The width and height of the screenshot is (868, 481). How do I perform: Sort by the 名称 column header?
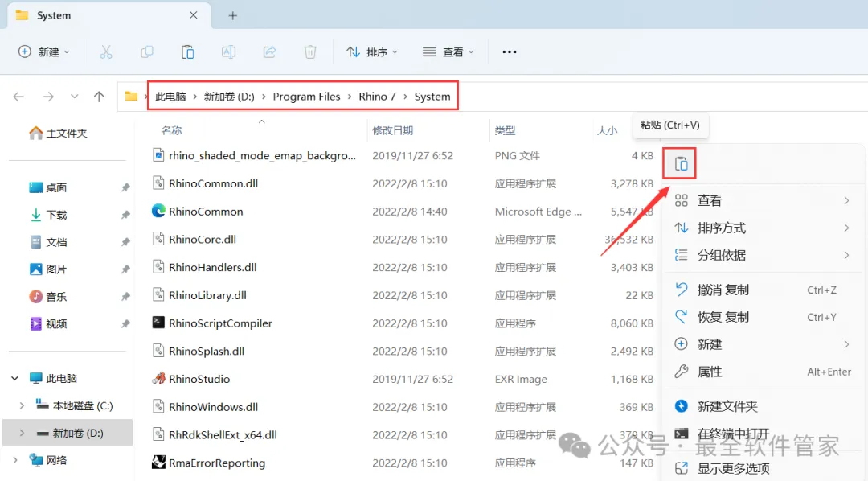pyautogui.click(x=171, y=131)
